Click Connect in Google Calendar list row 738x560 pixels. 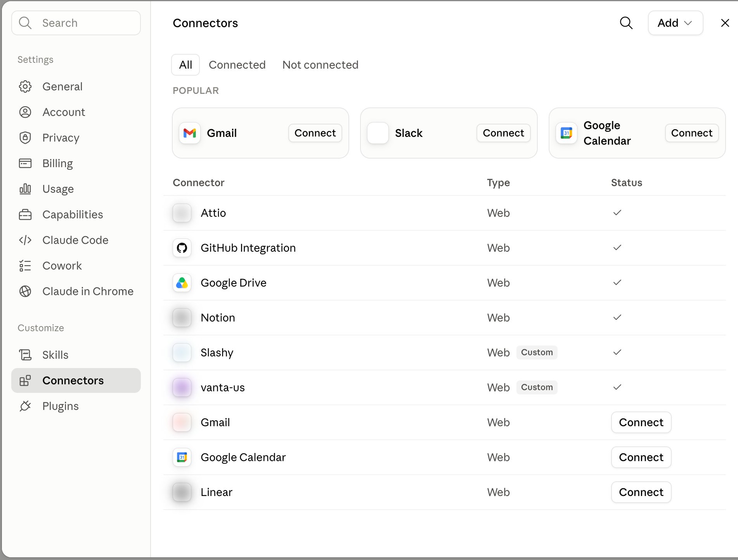click(x=641, y=457)
